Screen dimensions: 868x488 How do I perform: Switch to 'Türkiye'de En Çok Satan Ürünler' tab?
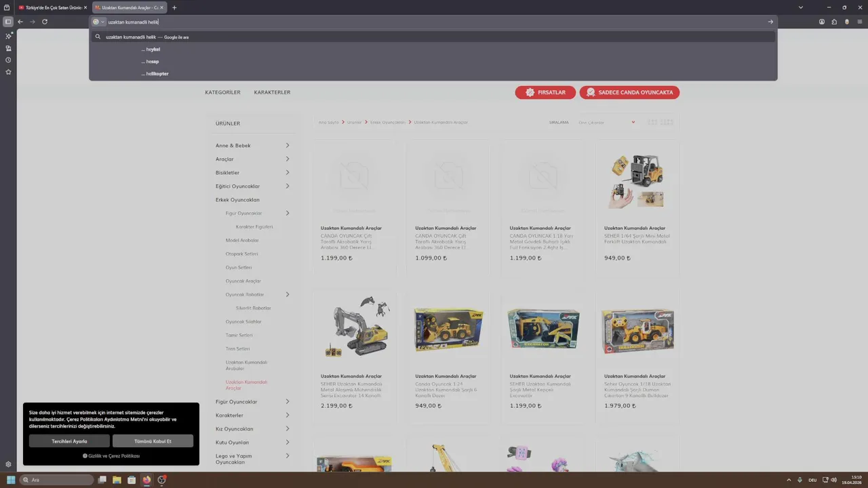[x=53, y=7]
